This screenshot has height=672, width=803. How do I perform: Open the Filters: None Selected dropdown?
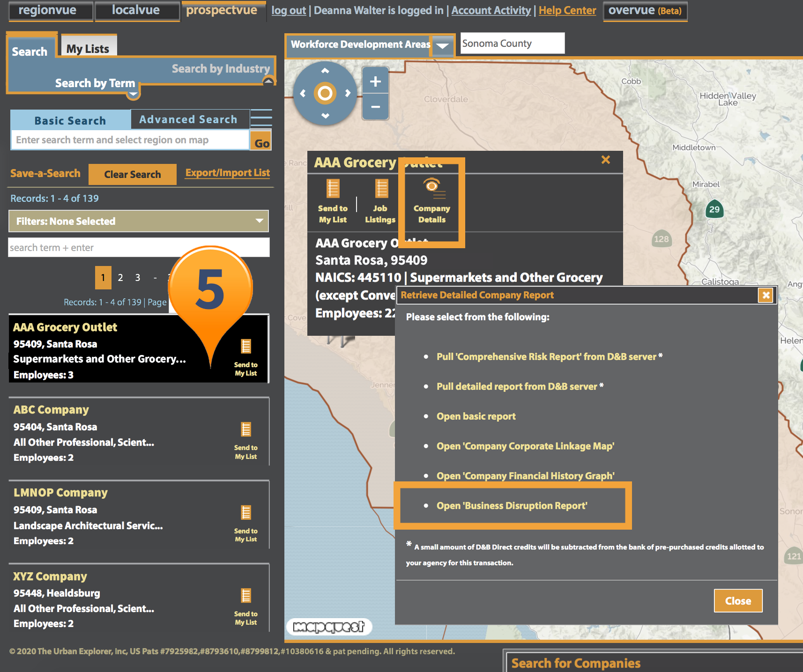tap(139, 221)
